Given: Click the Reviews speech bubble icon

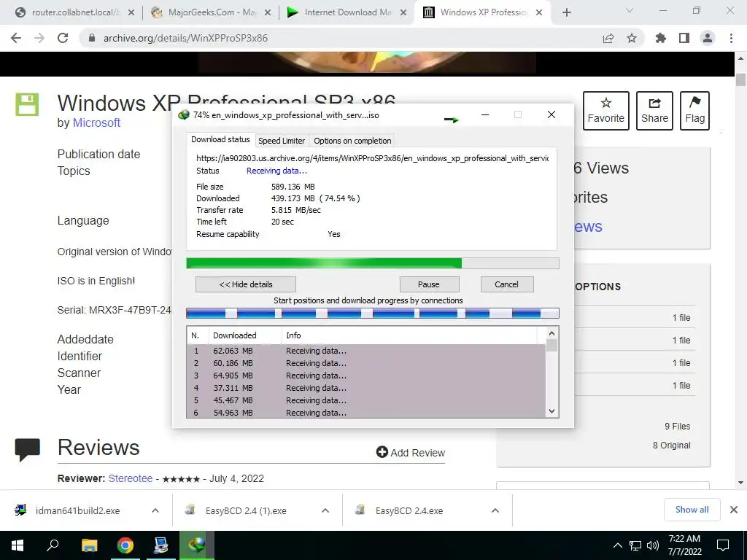Looking at the screenshot, I should coord(28,449).
